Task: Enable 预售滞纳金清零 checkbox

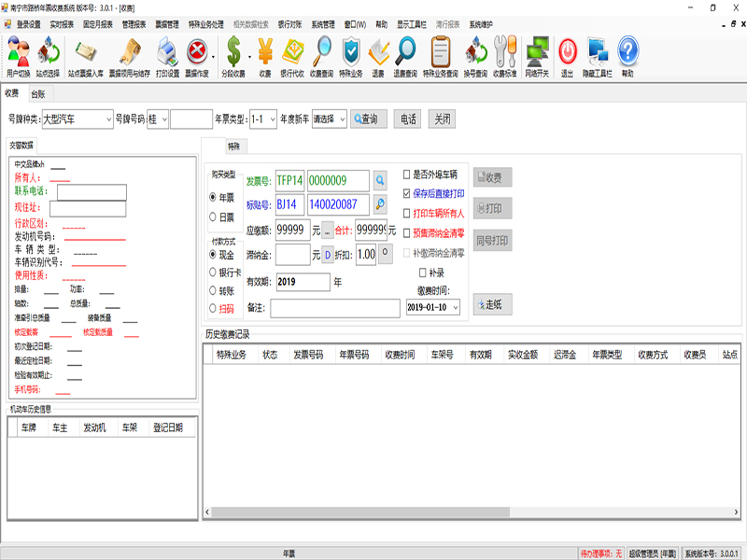Action: pos(406,232)
